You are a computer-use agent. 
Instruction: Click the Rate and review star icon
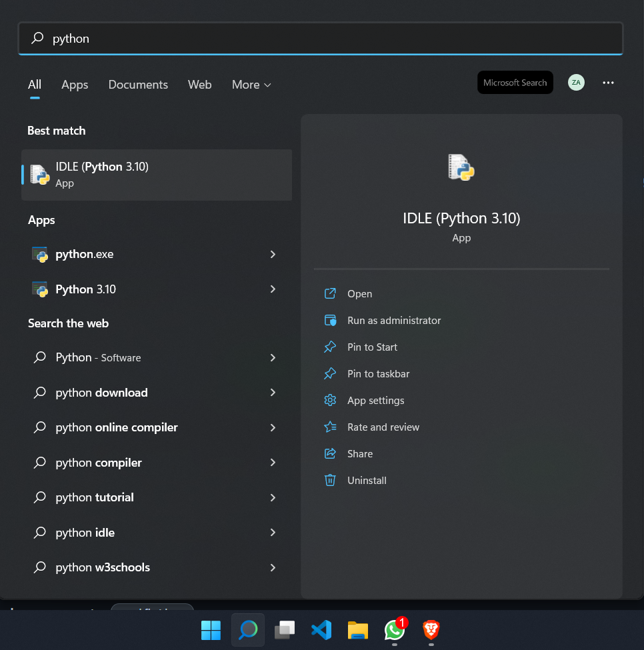tap(330, 427)
